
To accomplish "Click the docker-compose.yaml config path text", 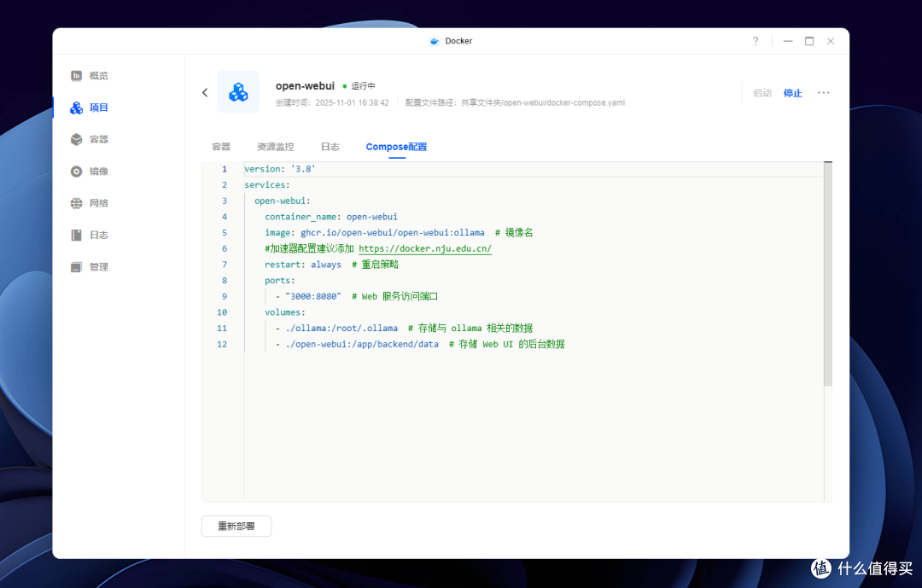I will coord(515,102).
